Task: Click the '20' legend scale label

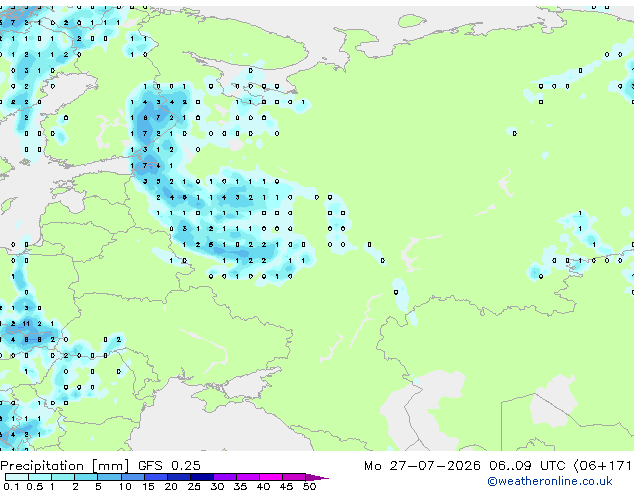Action: click(171, 486)
